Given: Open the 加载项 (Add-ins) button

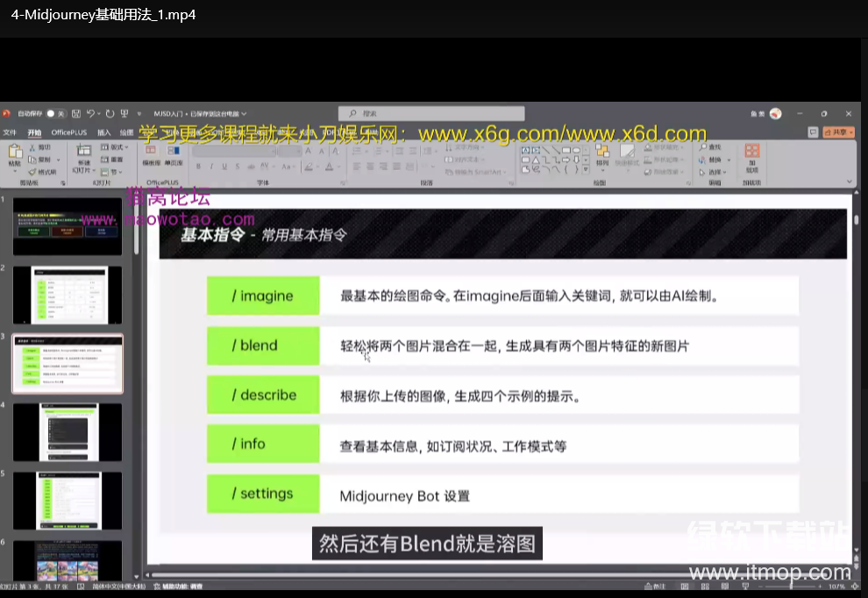Looking at the screenshot, I should pos(751,158).
